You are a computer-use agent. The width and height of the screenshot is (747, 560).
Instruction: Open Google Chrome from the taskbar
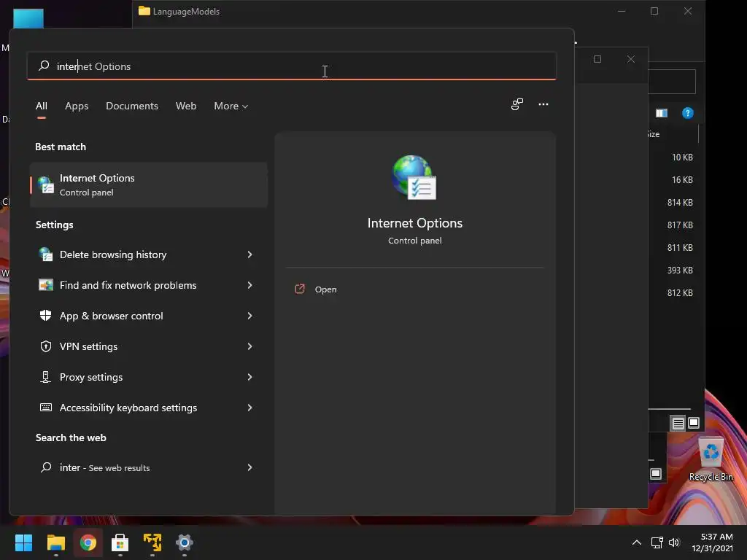(x=88, y=542)
